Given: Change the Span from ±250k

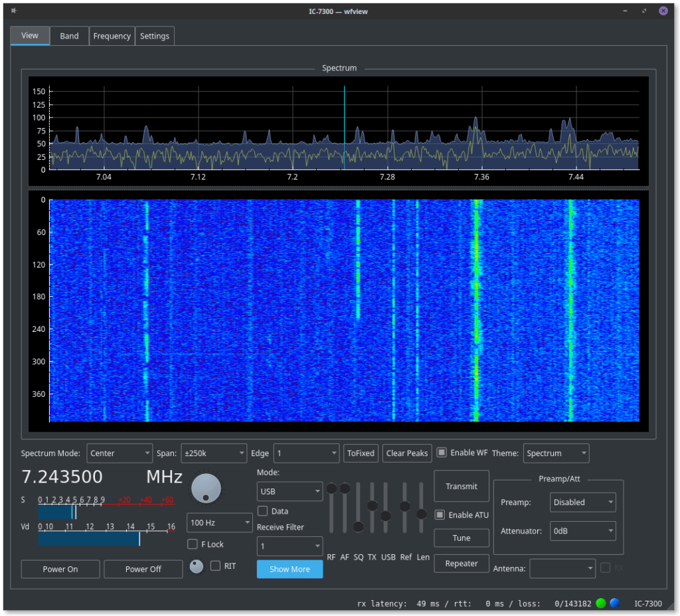Looking at the screenshot, I should pyautogui.click(x=214, y=453).
